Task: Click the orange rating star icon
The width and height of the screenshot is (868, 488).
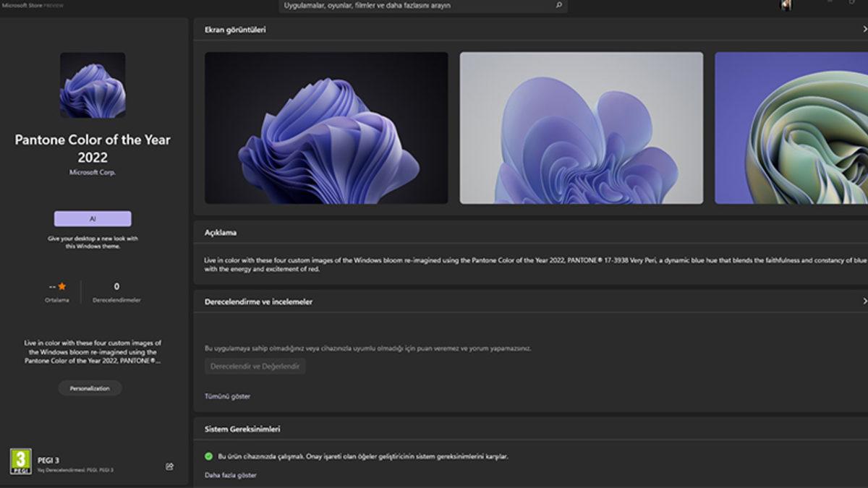Action: 62,285
